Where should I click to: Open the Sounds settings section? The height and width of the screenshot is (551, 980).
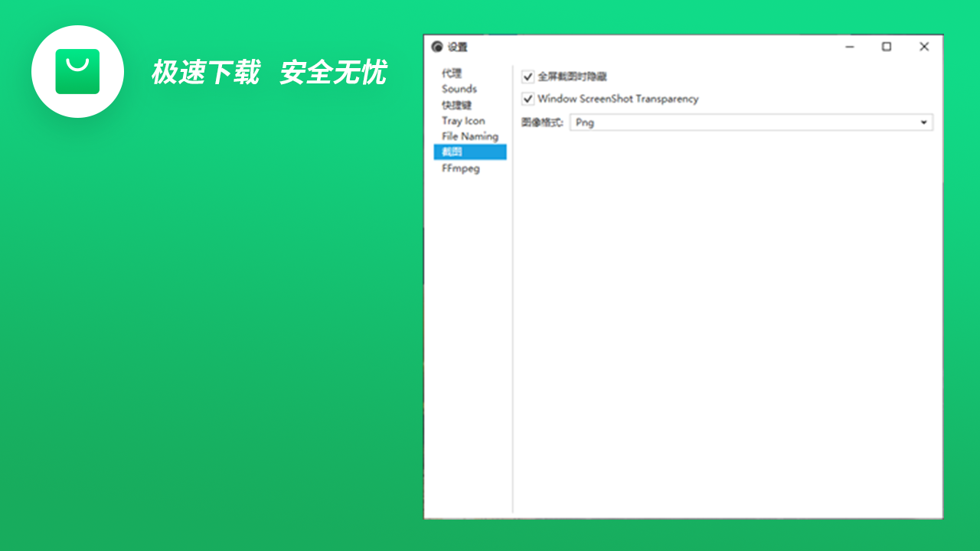click(459, 89)
